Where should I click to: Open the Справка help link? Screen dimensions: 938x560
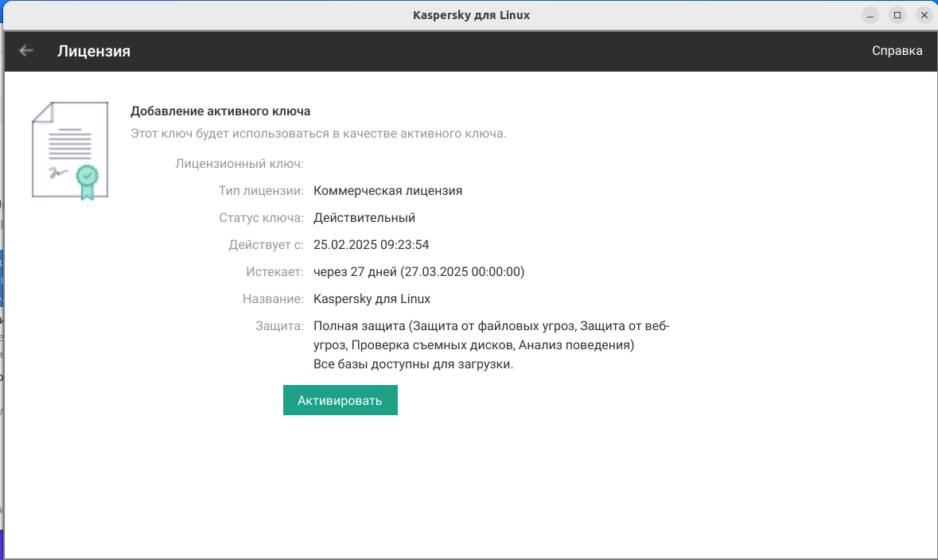point(897,51)
